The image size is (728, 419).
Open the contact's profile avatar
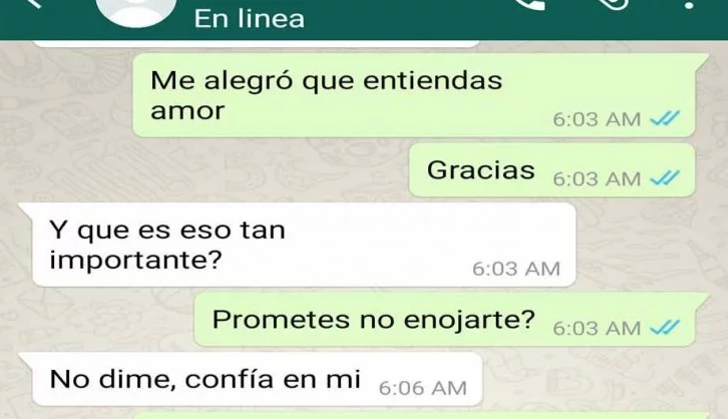pos(136,13)
